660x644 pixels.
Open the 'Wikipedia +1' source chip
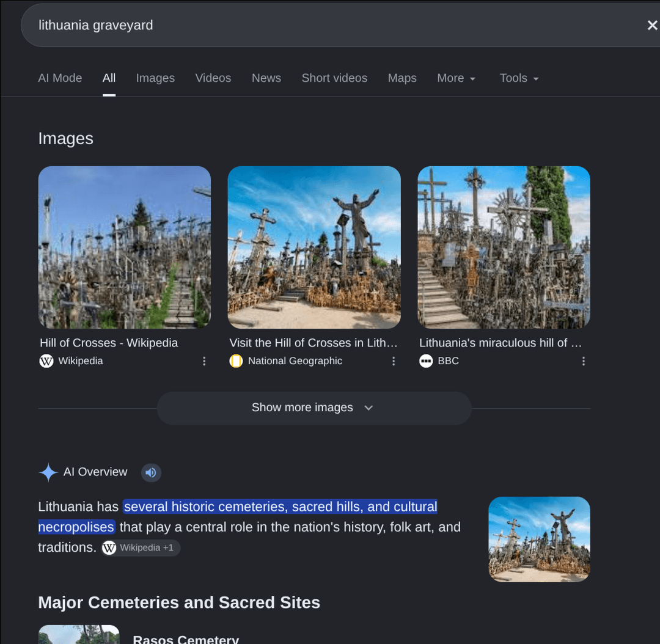click(141, 547)
